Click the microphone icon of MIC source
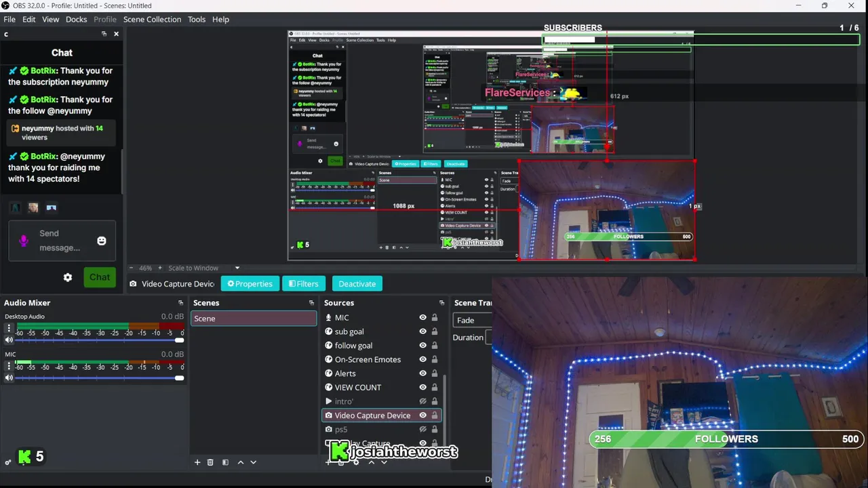 coord(329,317)
